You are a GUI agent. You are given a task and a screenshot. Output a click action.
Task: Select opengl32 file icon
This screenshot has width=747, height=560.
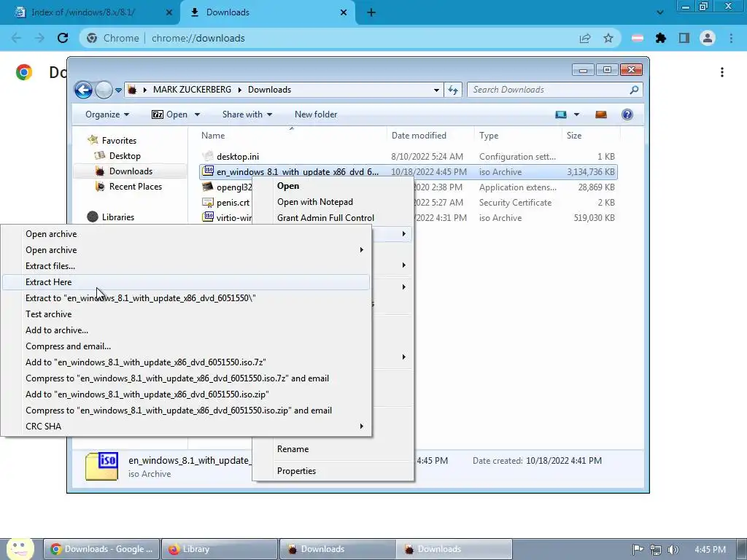point(208,187)
